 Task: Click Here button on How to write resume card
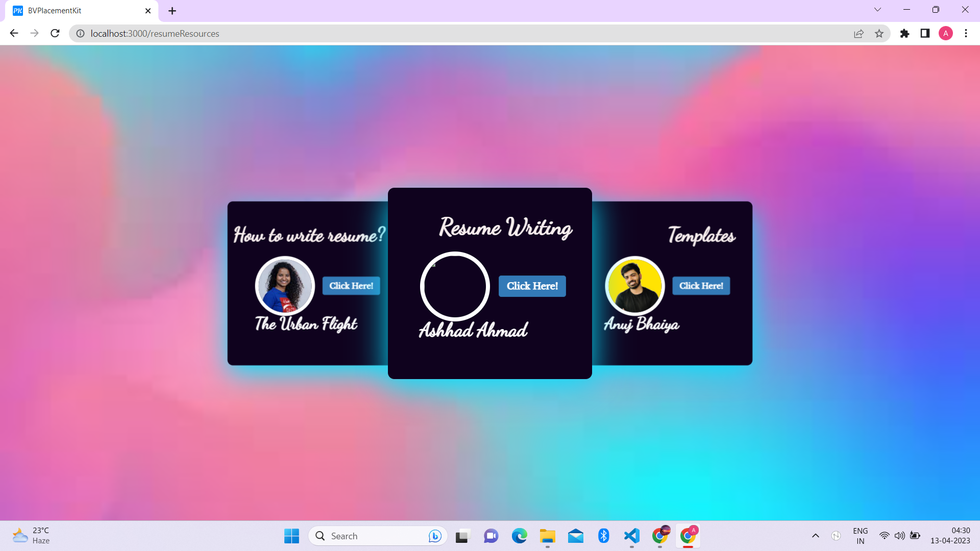point(351,286)
